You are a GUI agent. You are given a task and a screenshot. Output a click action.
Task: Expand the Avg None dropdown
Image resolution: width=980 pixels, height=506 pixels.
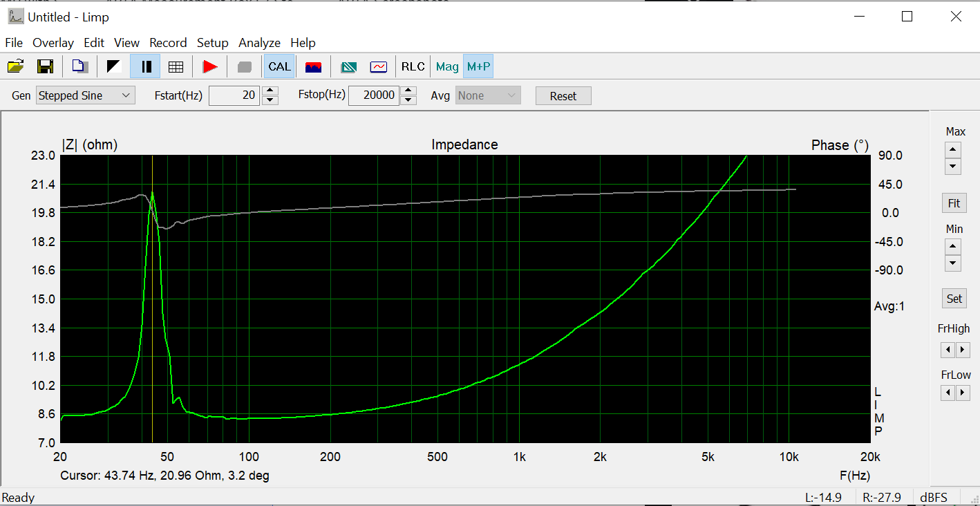[487, 95]
